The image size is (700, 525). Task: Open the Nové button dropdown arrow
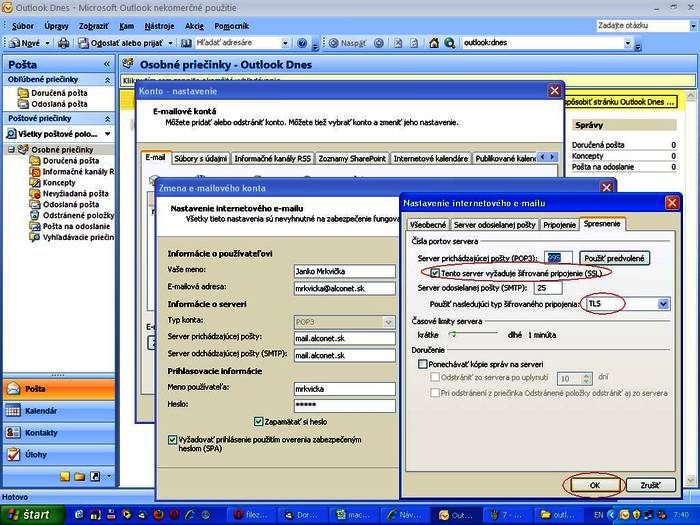pyautogui.click(x=47, y=43)
